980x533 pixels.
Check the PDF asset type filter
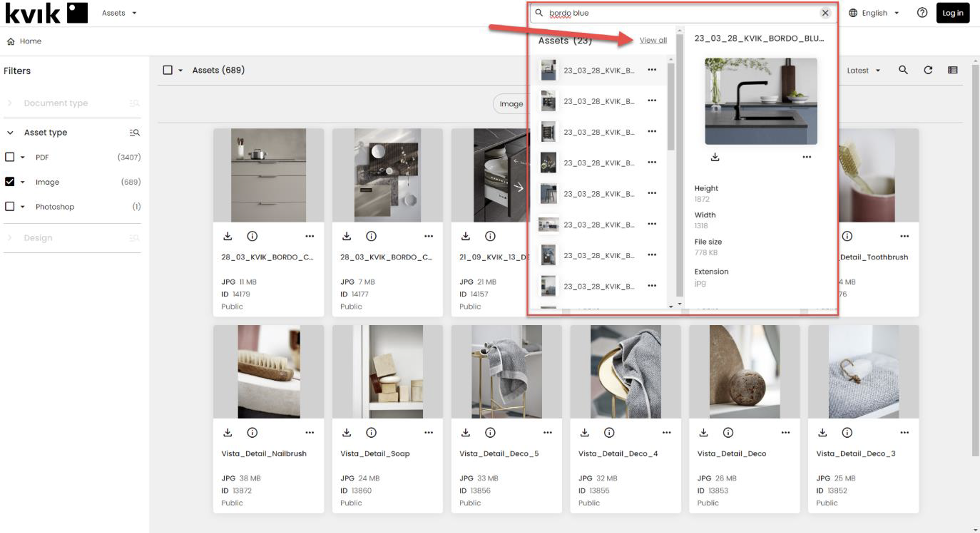click(10, 157)
